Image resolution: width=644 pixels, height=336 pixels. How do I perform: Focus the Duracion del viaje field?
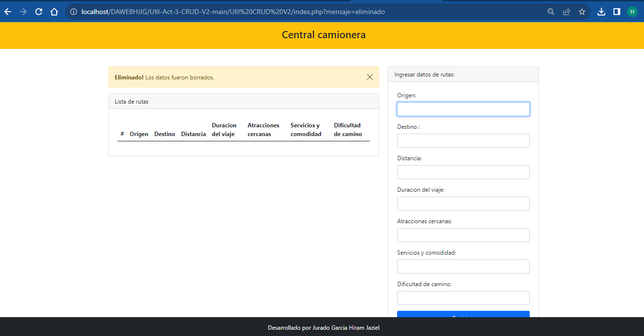click(x=463, y=203)
